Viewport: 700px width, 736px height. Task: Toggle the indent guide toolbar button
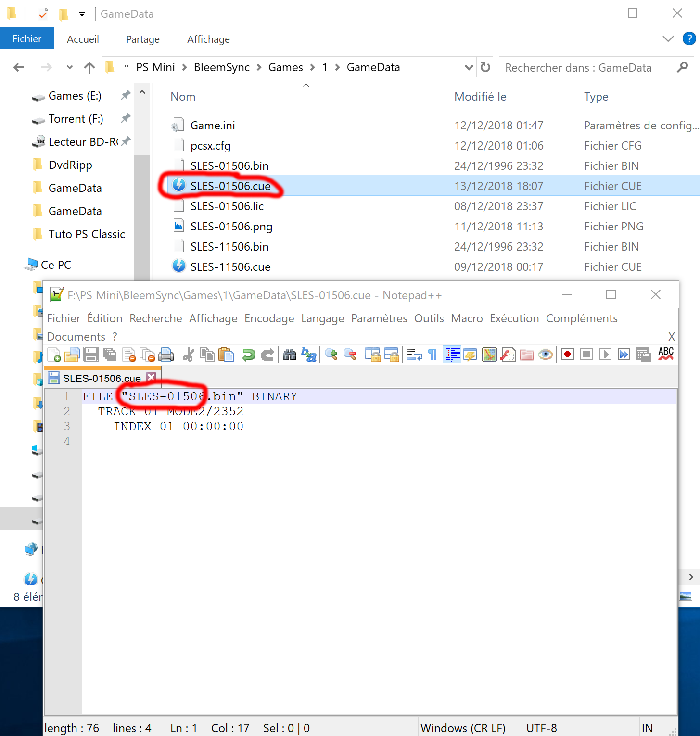pos(452,355)
